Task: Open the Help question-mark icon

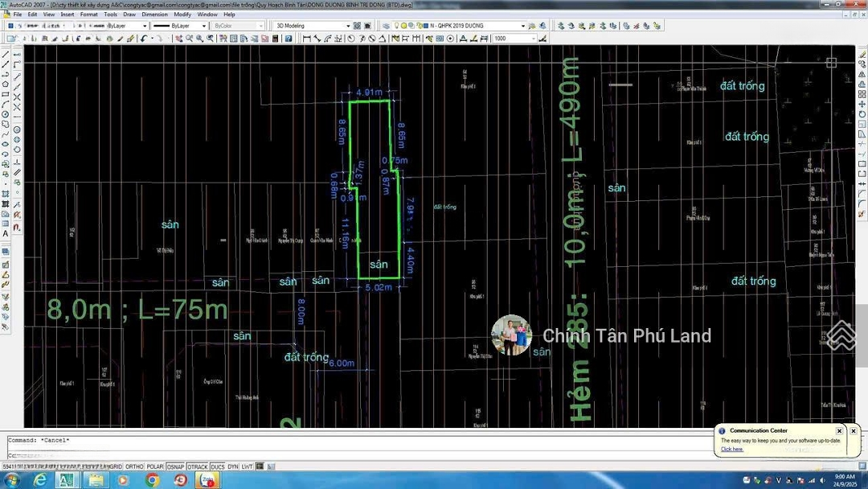Action: (289, 39)
